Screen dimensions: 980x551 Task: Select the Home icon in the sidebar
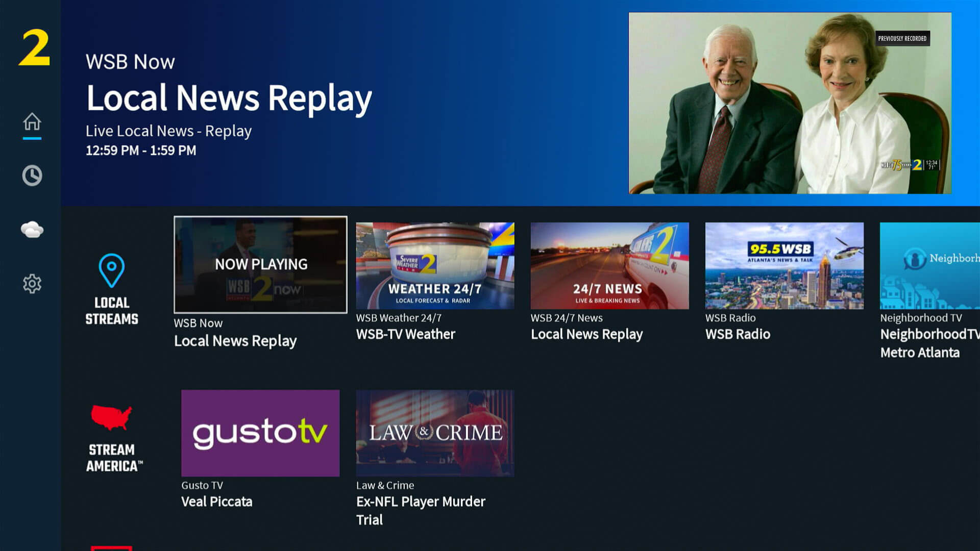coord(32,122)
